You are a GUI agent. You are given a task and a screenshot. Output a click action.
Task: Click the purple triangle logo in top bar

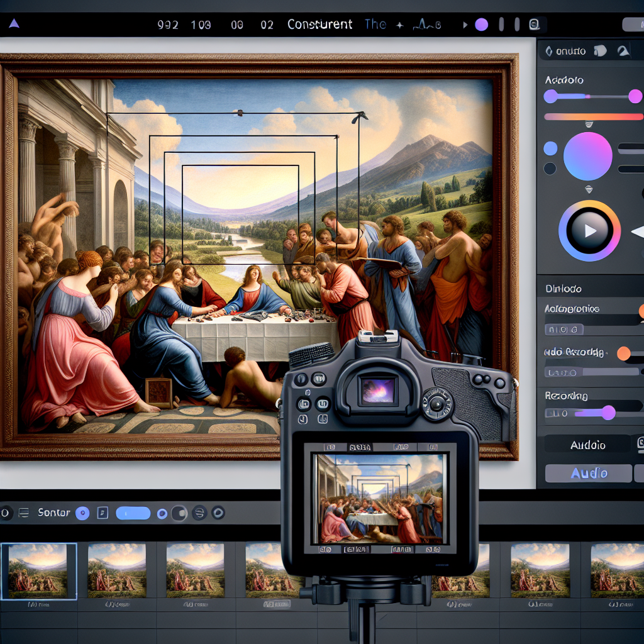click(14, 24)
